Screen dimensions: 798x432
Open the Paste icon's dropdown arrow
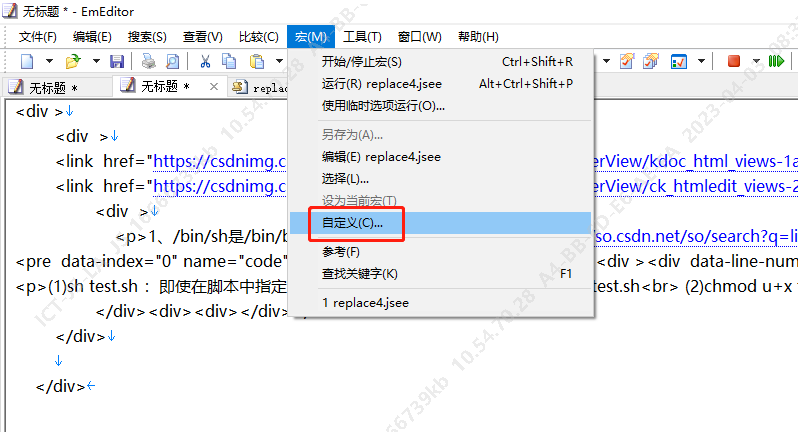pyautogui.click(x=276, y=62)
